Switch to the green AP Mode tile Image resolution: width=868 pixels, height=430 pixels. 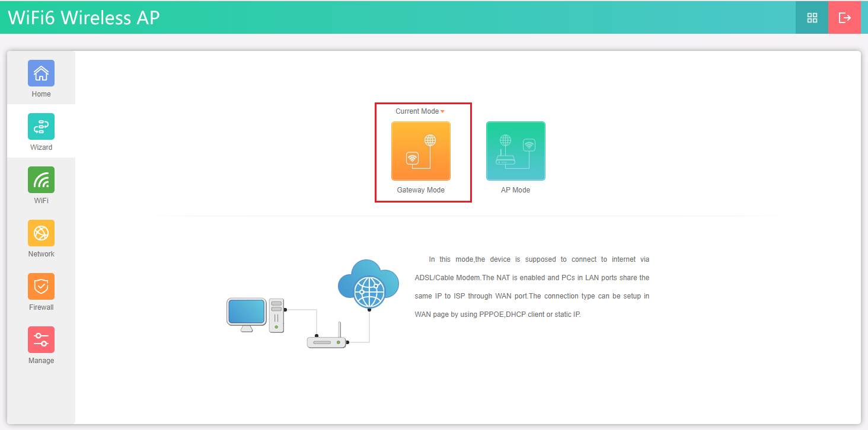pyautogui.click(x=515, y=151)
